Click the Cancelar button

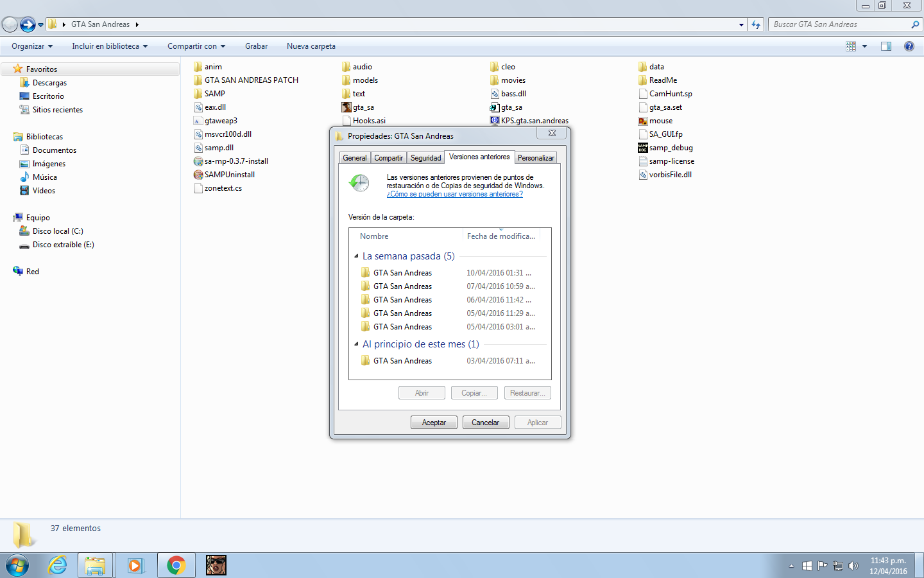pos(486,423)
